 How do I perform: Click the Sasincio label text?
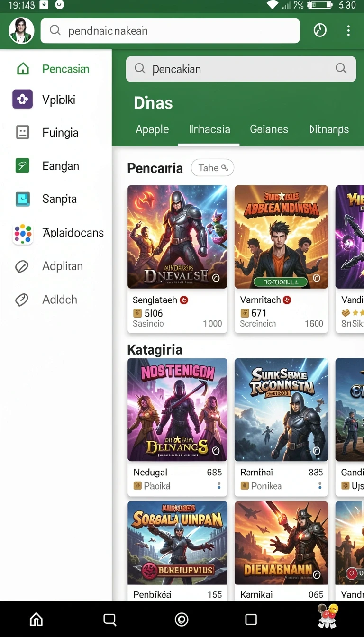pos(148,324)
